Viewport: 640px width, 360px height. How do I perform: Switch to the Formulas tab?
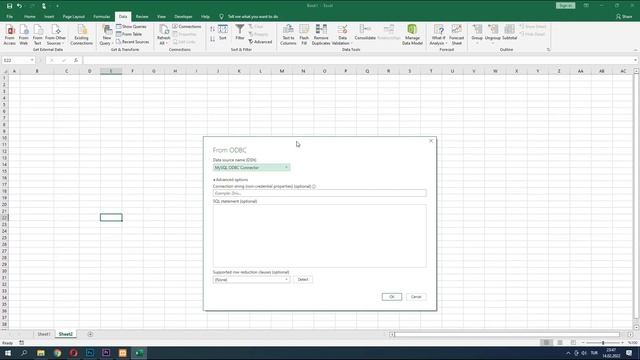[x=102, y=17]
